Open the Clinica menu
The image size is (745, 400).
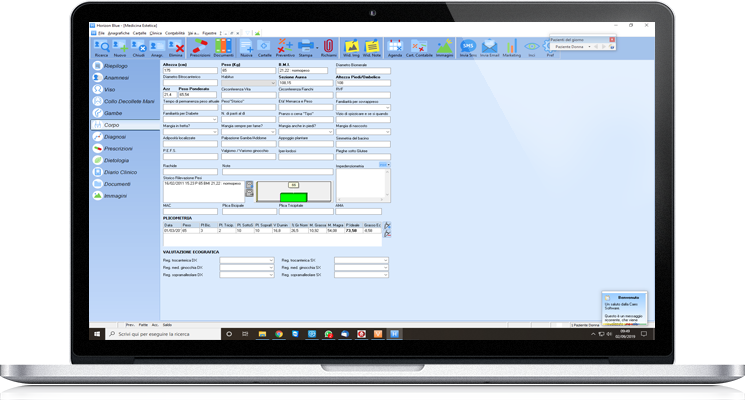[156, 33]
